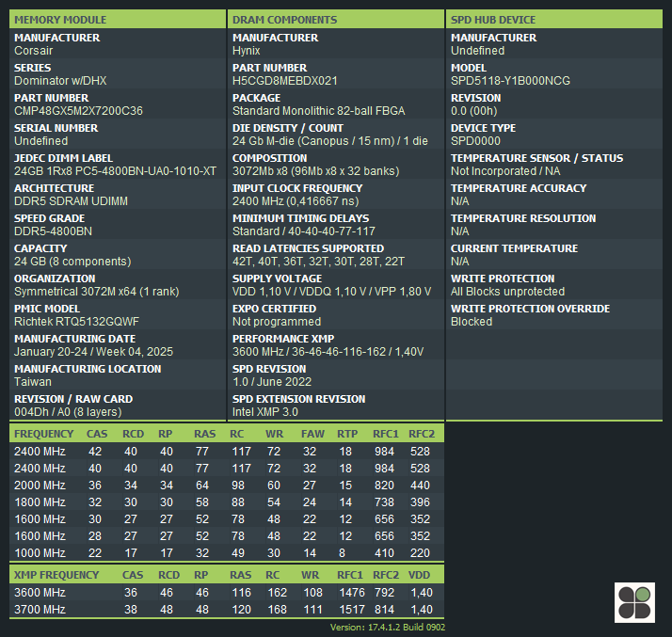Click the FAW column header
This screenshot has width=672, height=637.
[x=312, y=434]
